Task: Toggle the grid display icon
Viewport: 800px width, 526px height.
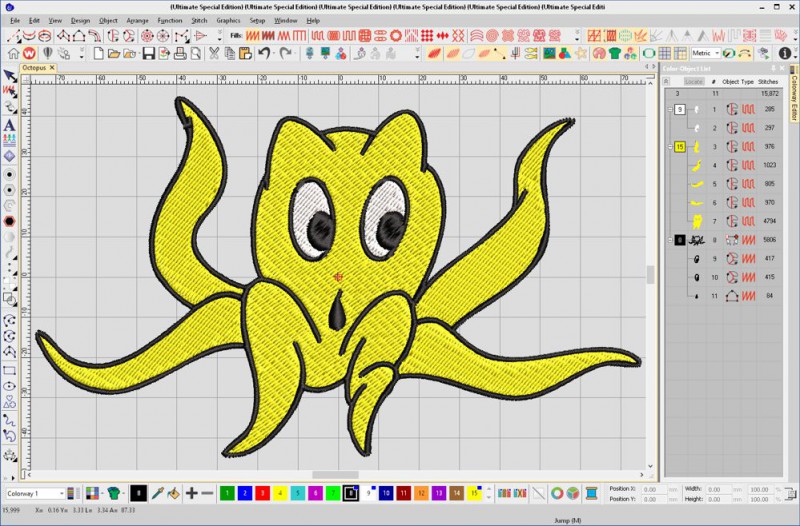Action: coord(664,53)
